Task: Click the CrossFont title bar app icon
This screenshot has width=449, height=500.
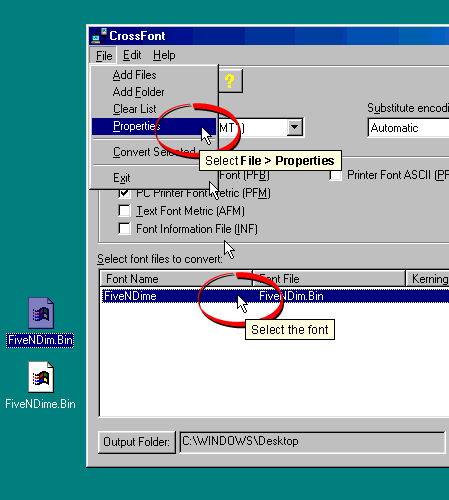Action: (99, 36)
